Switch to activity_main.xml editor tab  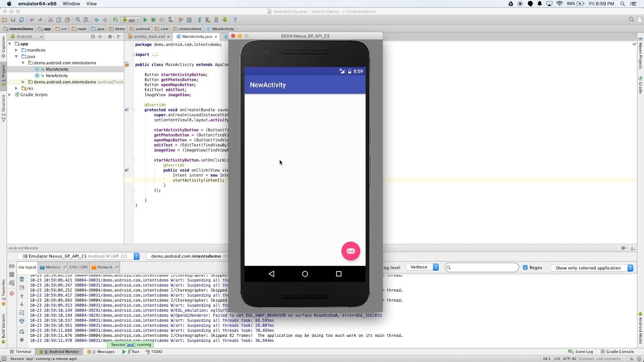pos(149,37)
